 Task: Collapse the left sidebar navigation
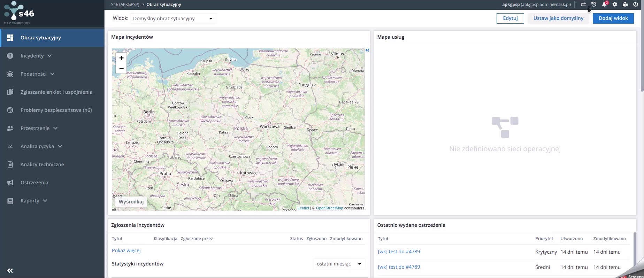[10, 271]
